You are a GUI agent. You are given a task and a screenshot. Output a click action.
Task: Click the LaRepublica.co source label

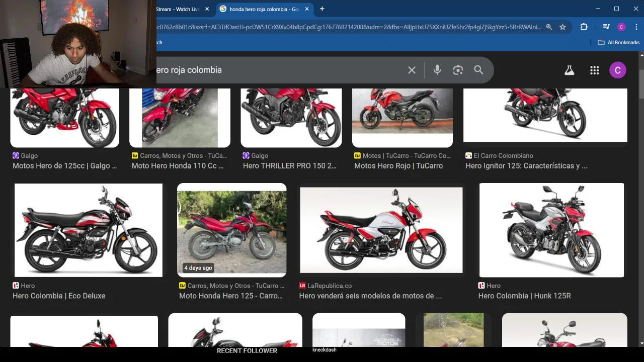330,286
